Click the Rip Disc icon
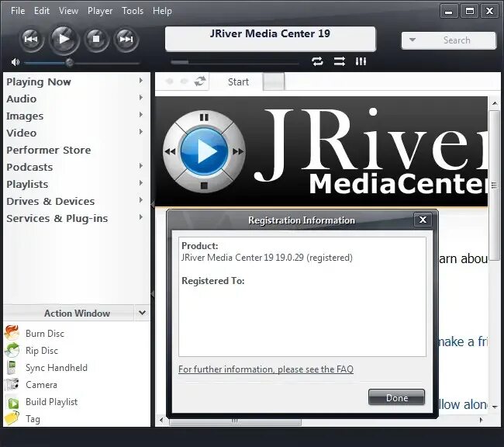Screen dimensions: 504x447 (x=12, y=350)
